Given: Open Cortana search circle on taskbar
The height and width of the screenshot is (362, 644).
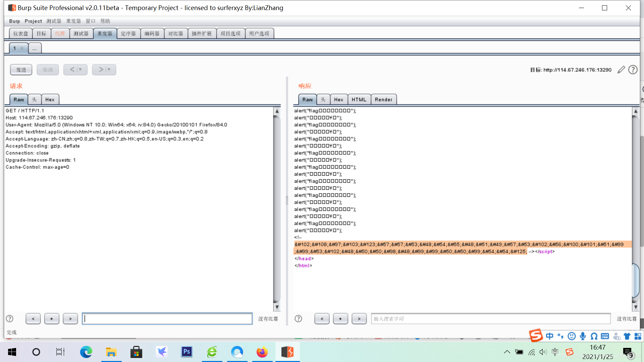Looking at the screenshot, I should pyautogui.click(x=36, y=352).
